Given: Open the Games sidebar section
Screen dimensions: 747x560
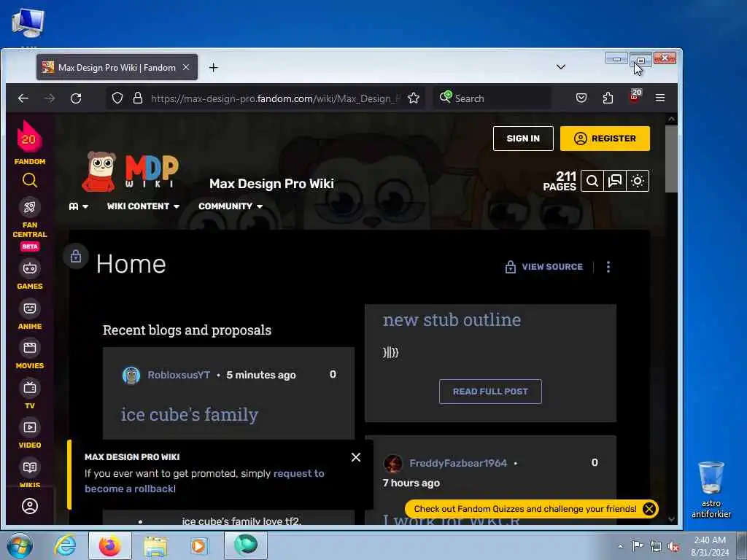Looking at the screenshot, I should (x=29, y=274).
